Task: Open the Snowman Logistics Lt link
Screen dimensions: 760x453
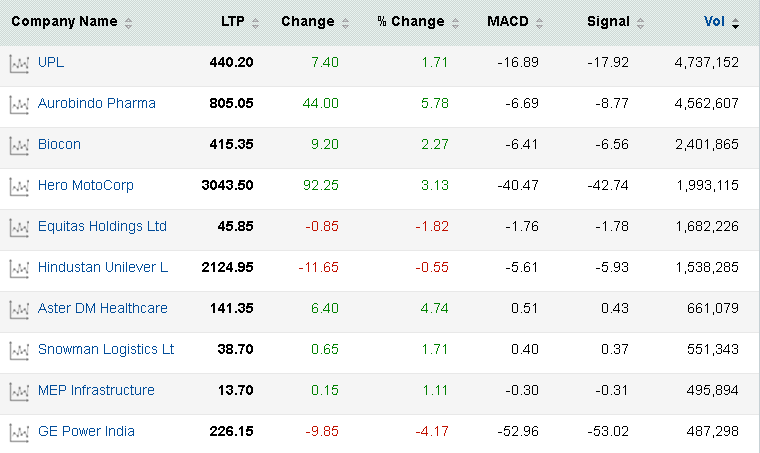Action: pos(106,349)
